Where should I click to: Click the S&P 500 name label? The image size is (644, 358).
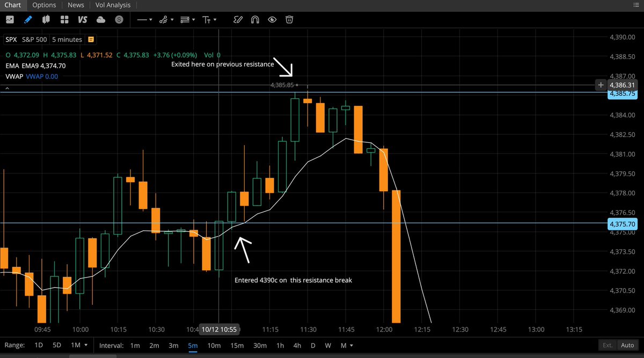click(x=34, y=39)
